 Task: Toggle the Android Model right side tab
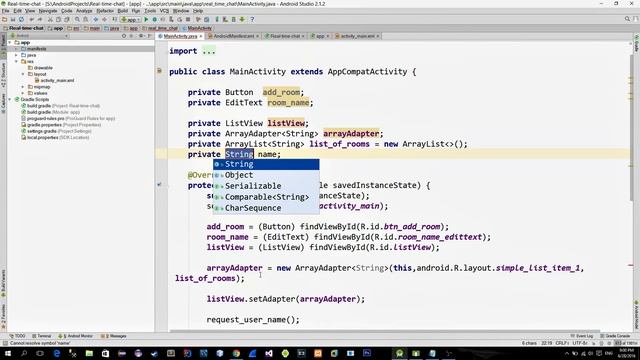(x=636, y=316)
